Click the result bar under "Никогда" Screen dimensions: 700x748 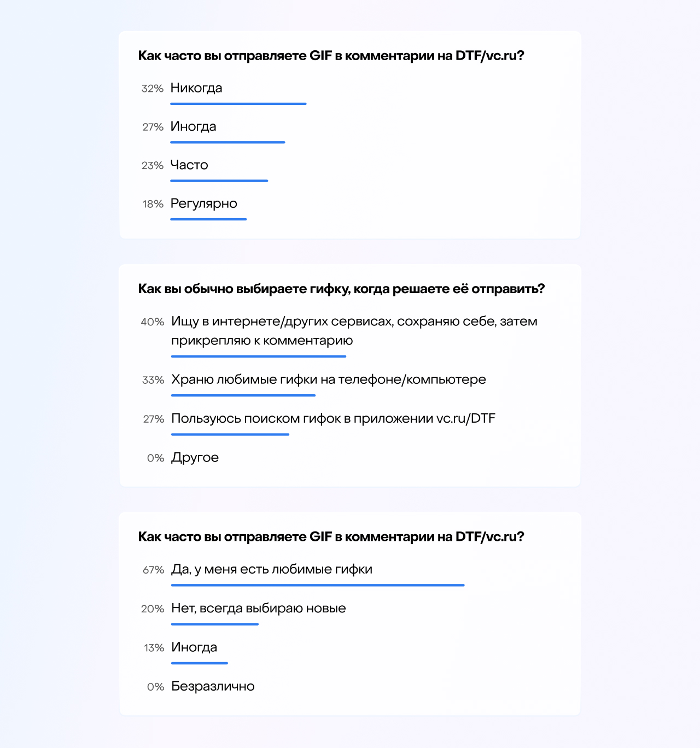[x=238, y=104]
